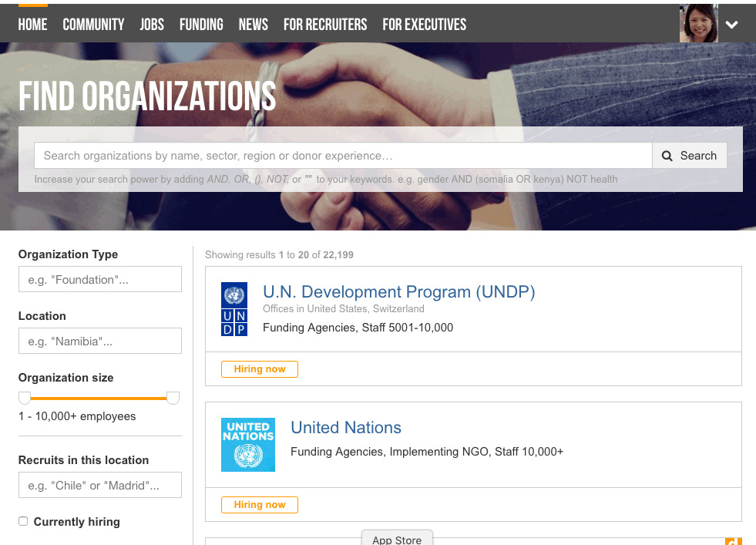
Task: Select FOR EXECUTIVES in the navigation bar
Action: (x=425, y=25)
